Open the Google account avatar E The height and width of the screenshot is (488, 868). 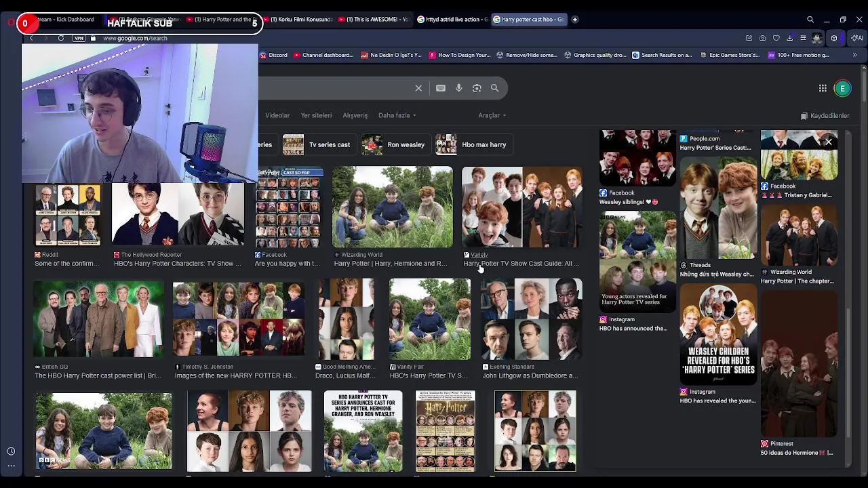(x=842, y=88)
